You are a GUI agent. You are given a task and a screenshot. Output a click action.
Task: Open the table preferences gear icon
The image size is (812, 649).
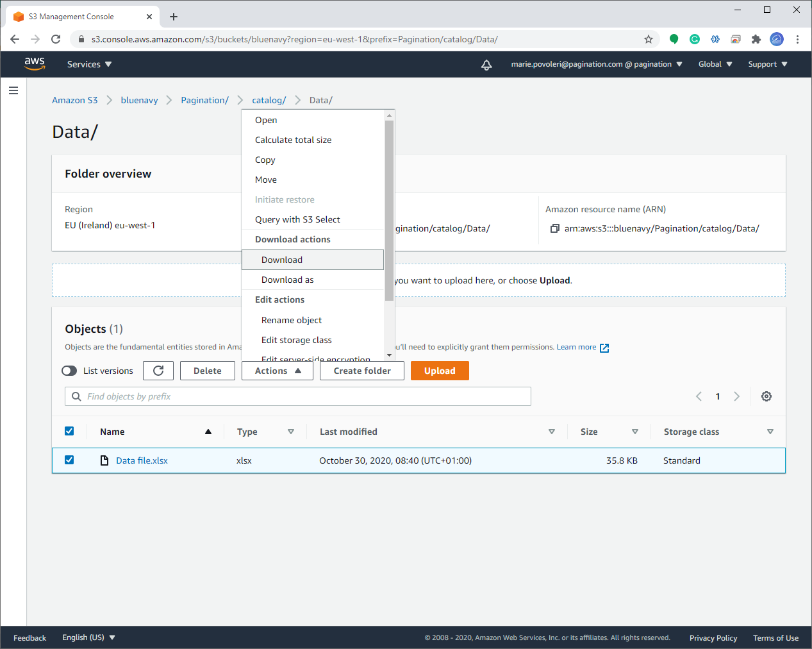[766, 396]
